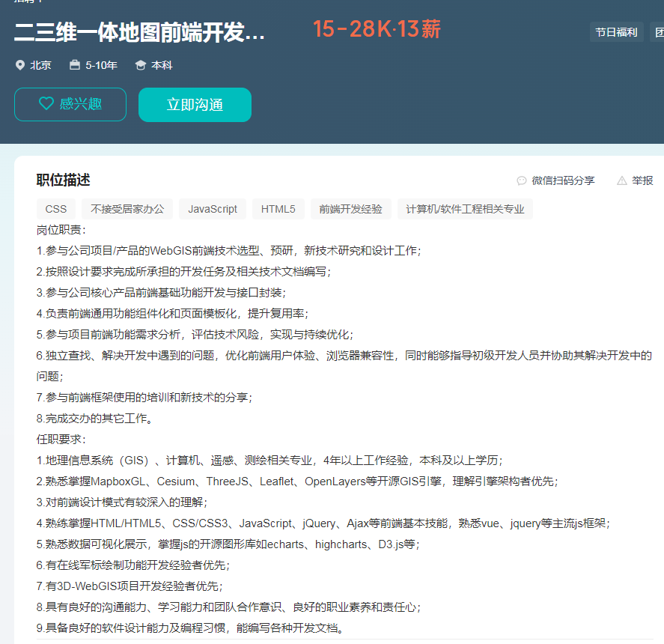Image resolution: width=664 pixels, height=644 pixels.
Task: Click the location pin icon beside 北京
Action: [20, 65]
